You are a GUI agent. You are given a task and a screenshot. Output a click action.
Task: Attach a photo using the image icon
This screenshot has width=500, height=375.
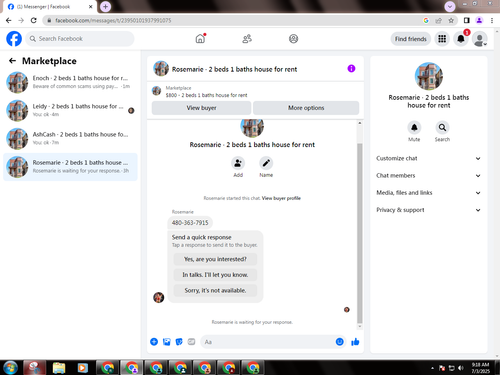[x=166, y=342]
